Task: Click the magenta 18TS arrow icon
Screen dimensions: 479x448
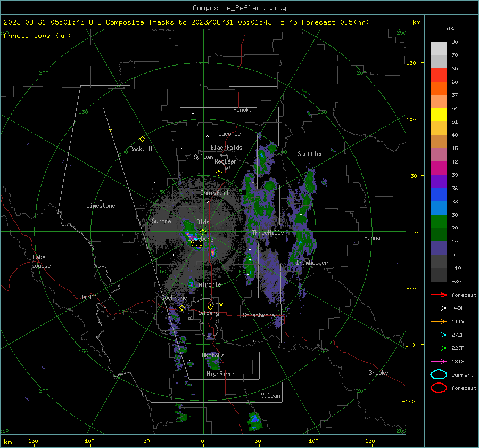Action: point(439,362)
